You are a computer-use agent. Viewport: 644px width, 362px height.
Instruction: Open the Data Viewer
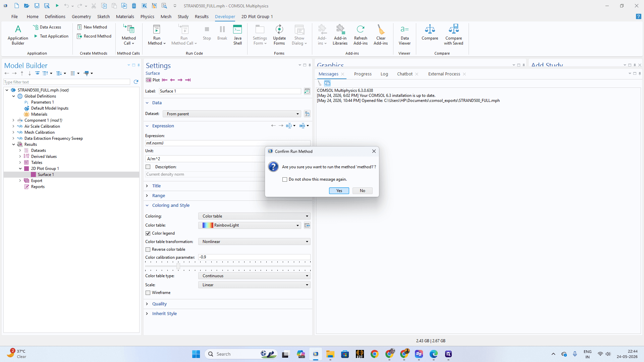(405, 35)
